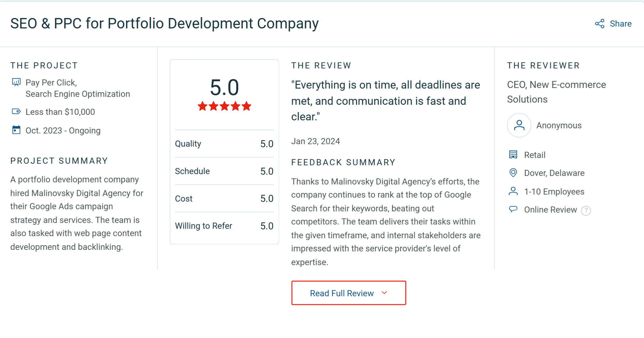Click the Schedule rating row

[x=224, y=171]
